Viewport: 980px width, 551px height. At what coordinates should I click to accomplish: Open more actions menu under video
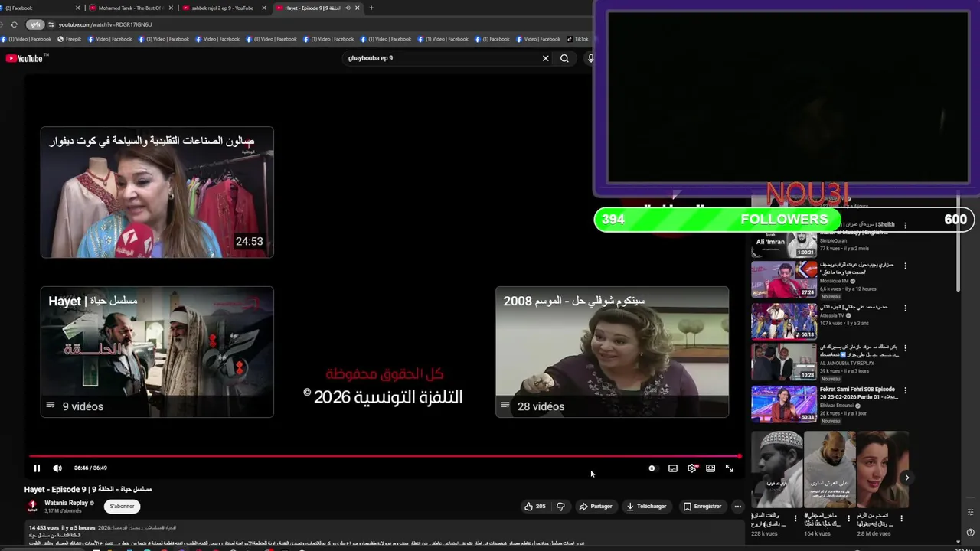(x=737, y=507)
